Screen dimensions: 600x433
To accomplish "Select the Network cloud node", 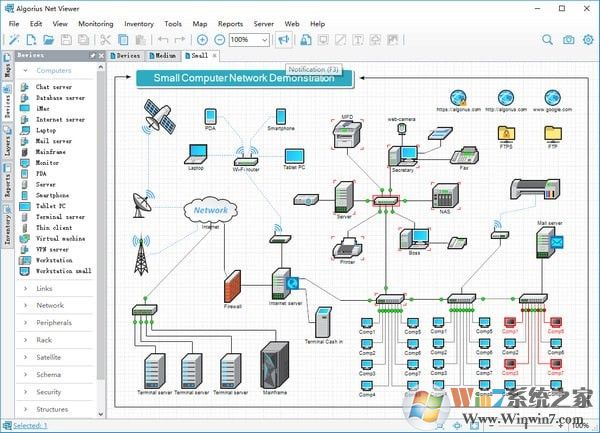I will 210,210.
